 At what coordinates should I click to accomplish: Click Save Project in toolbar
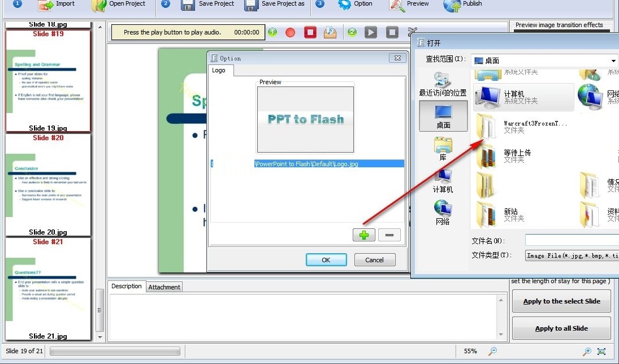click(207, 4)
